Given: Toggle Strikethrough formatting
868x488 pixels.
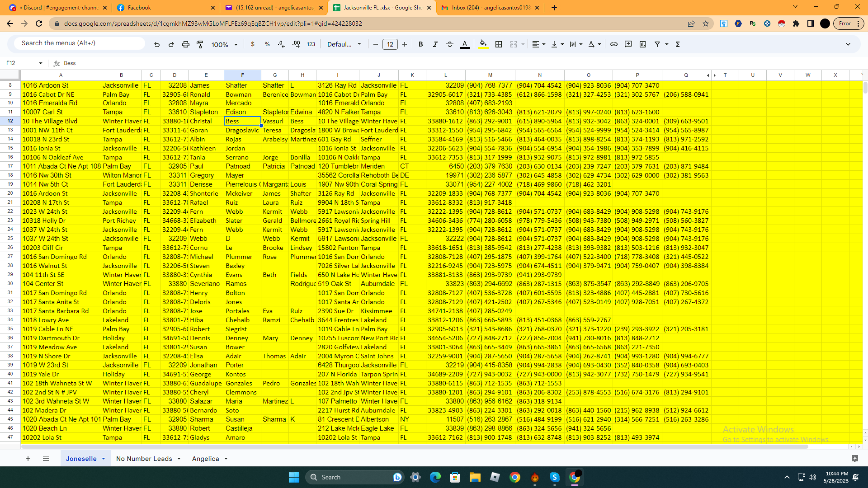Looking at the screenshot, I should tap(449, 44).
